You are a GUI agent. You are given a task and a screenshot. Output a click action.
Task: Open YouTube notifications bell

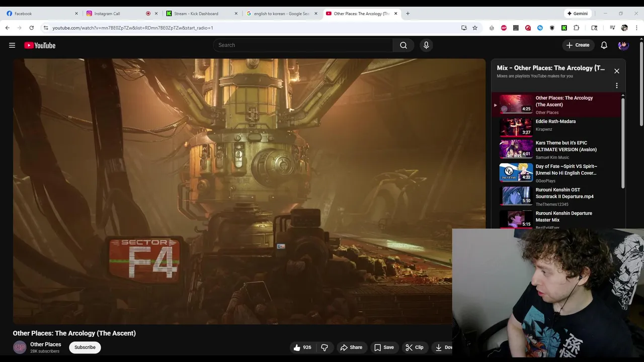pos(604,45)
